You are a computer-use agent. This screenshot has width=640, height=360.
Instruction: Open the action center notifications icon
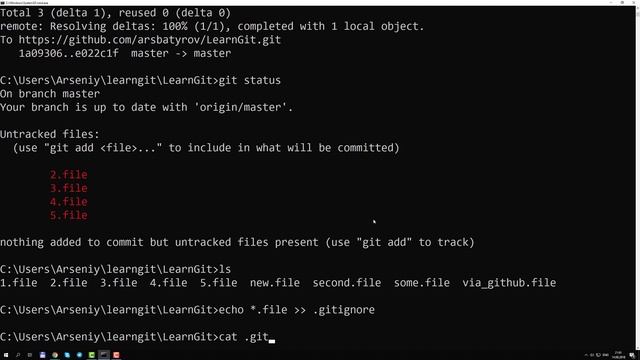point(632,355)
